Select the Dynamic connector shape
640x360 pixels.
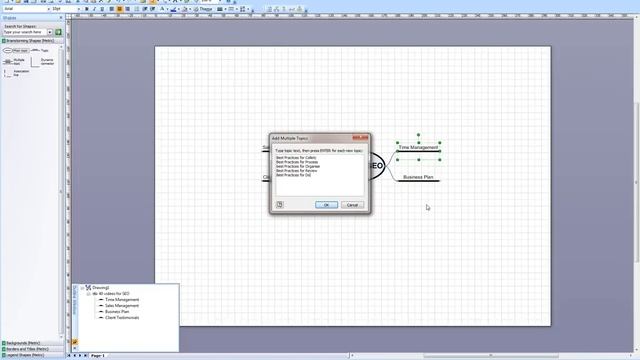point(43,62)
